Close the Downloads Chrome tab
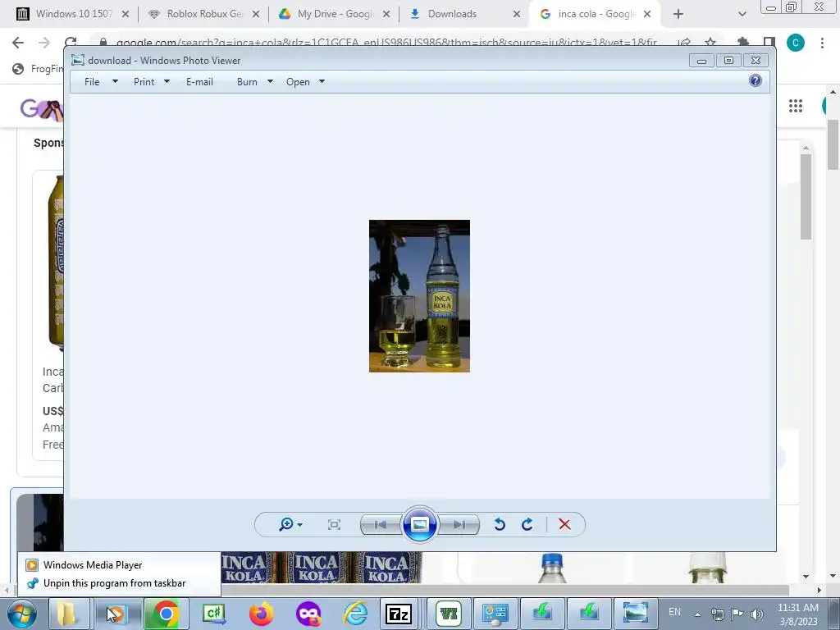 point(517,14)
